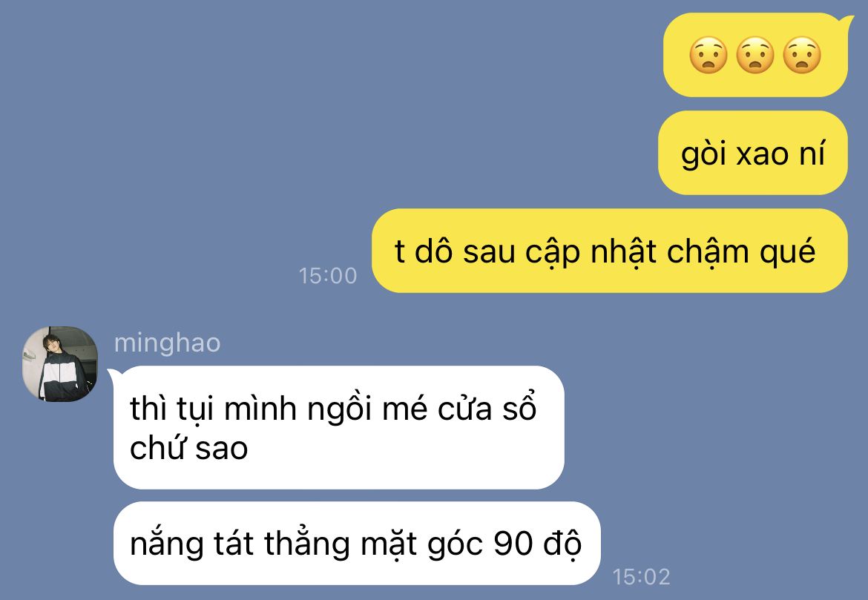Select the 'thì tụi mình ngồi mé cửa sổ' message
This screenshot has height=600, width=868.
(x=339, y=427)
